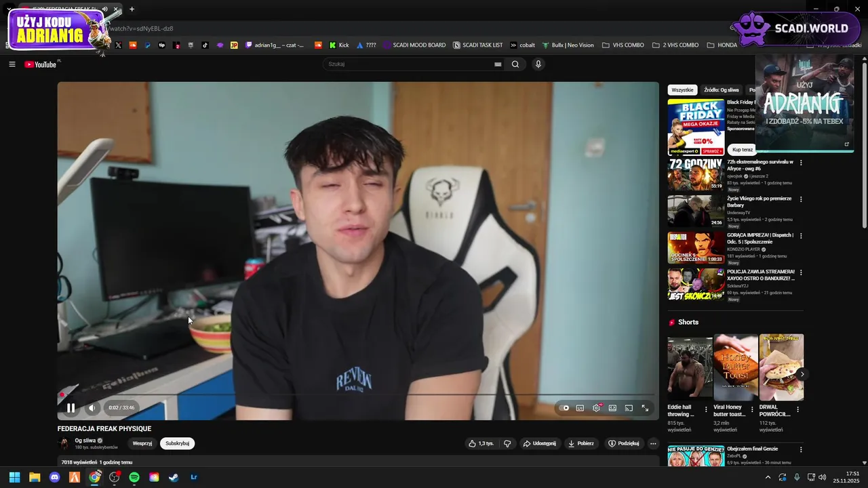Viewport: 868px width, 488px height.
Task: Open Lightroom from taskbar
Action: pos(194,477)
